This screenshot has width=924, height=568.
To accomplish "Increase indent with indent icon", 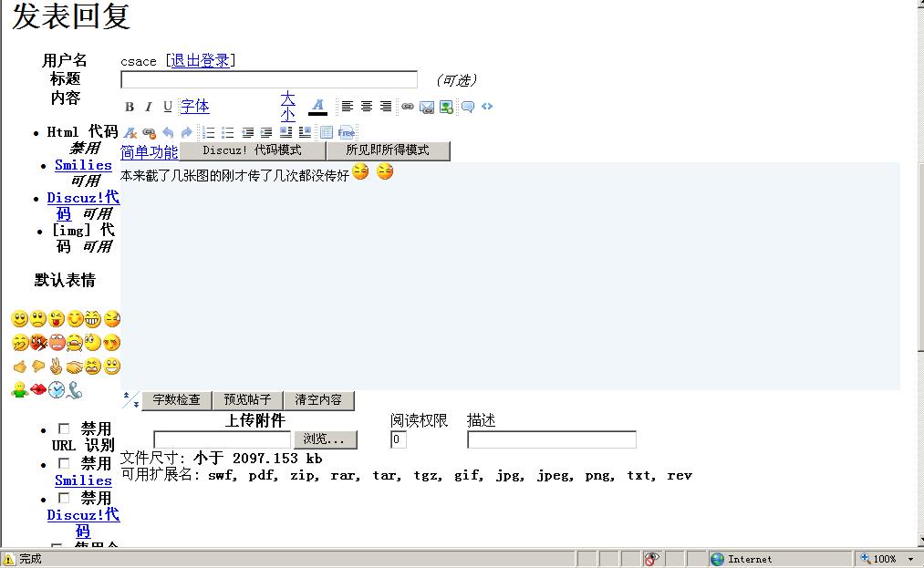I will coord(266,132).
